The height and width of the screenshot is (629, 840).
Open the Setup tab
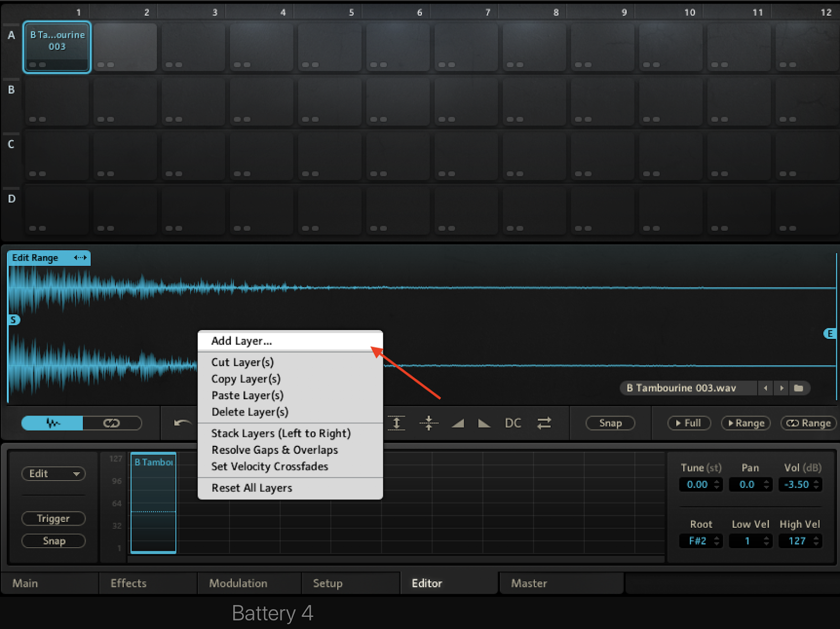[351, 583]
